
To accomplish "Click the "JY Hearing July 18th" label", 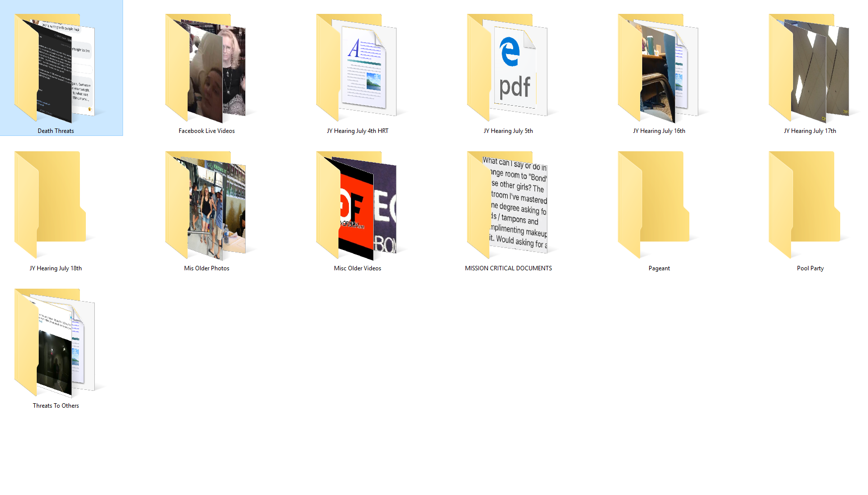I will coord(56,268).
